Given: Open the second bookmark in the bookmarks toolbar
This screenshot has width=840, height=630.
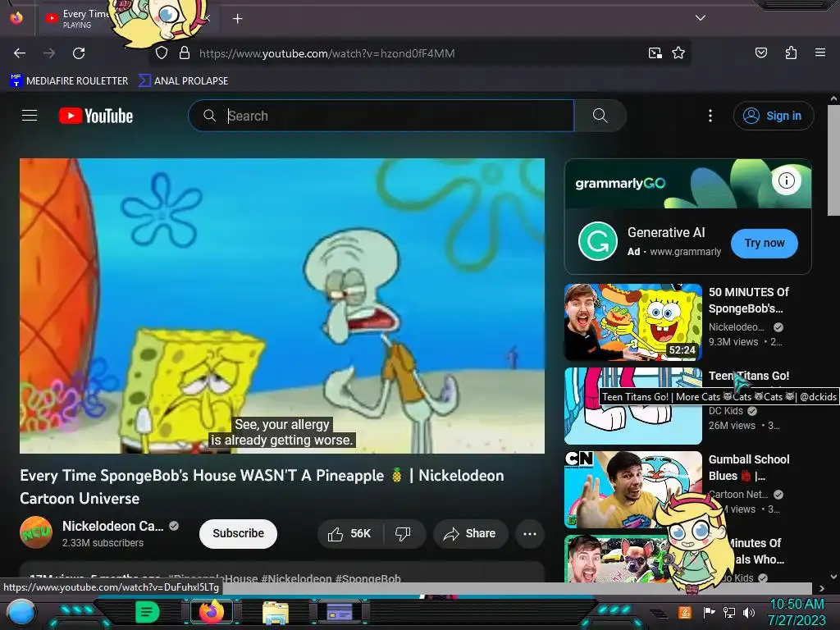Looking at the screenshot, I should pos(183,81).
